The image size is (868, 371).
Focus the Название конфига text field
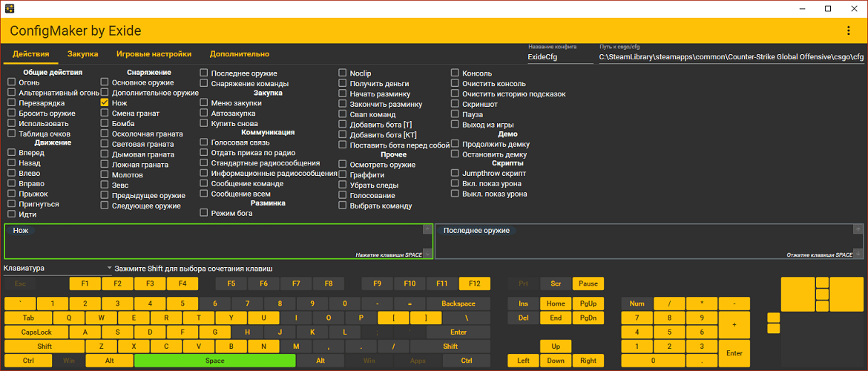point(559,56)
